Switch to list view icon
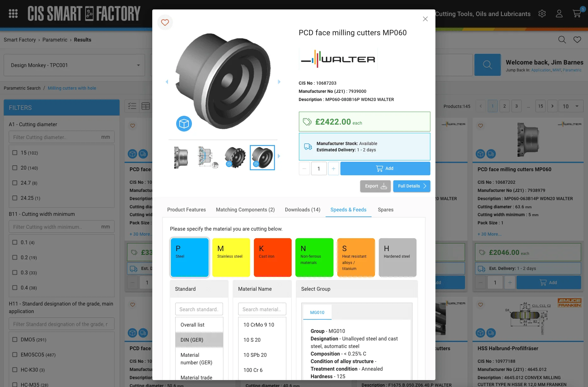This screenshot has width=588, height=387. click(x=132, y=106)
